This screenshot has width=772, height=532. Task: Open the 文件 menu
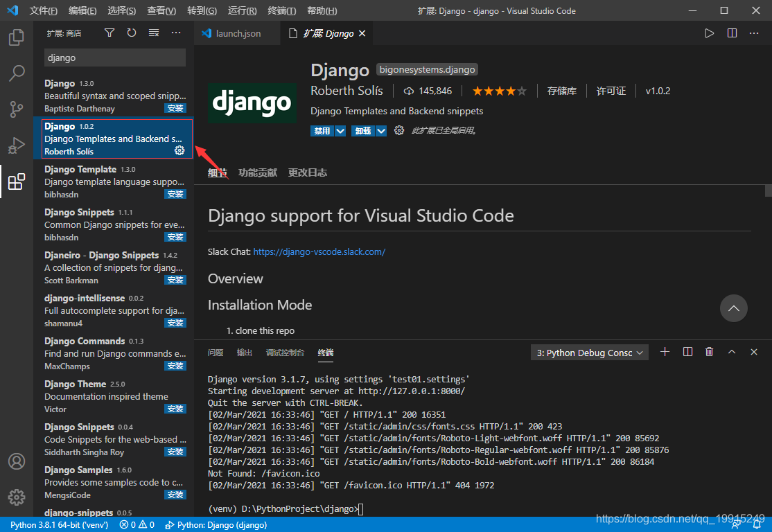43,10
